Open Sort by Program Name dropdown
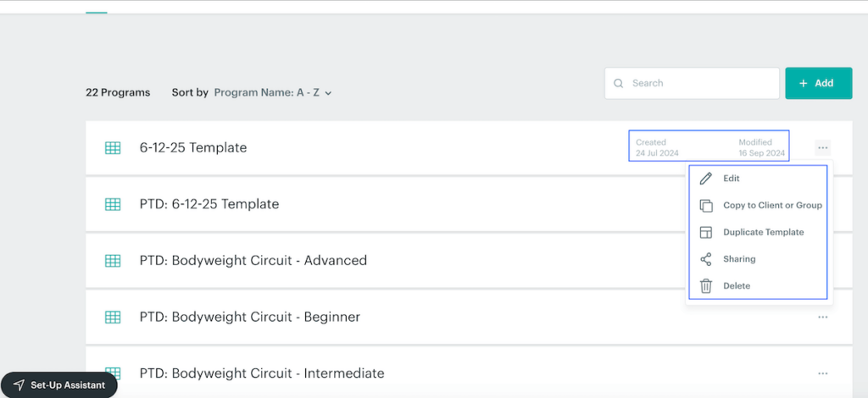The height and width of the screenshot is (398, 868). 272,92
